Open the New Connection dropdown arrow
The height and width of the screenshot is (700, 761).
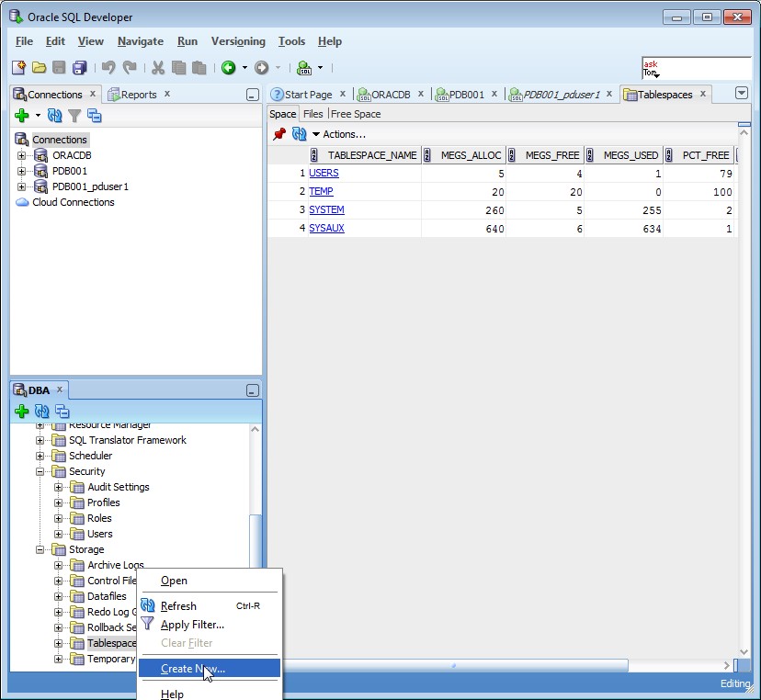tap(38, 116)
